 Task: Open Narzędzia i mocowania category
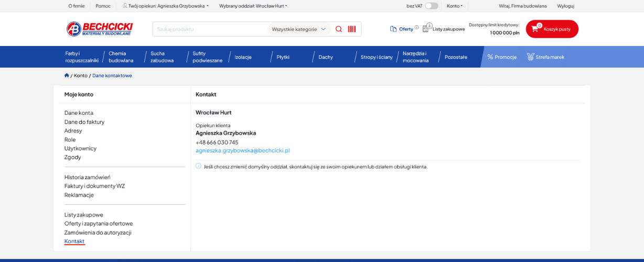(416, 57)
